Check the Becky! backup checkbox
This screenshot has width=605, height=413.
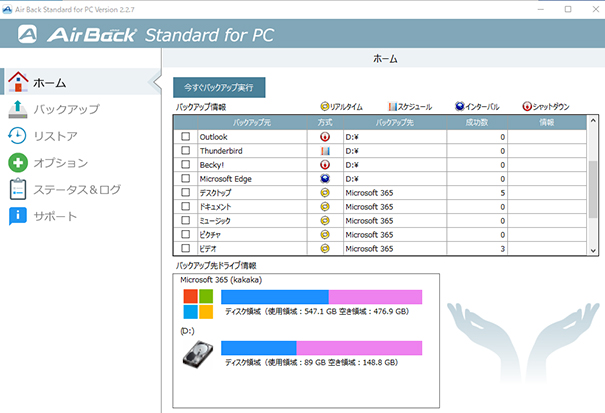tap(186, 164)
